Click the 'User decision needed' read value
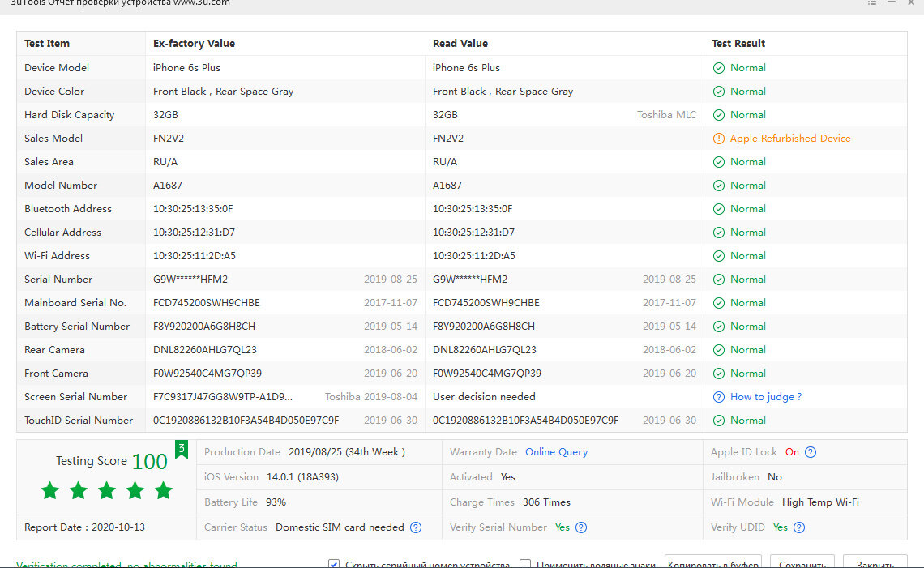 click(484, 396)
